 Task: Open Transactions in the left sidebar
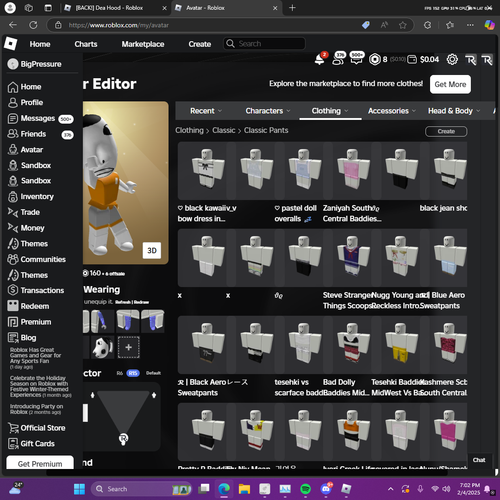coord(36,290)
